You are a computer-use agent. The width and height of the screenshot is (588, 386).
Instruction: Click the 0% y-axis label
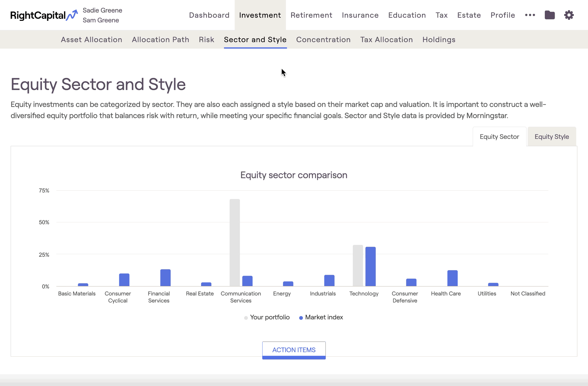point(45,286)
